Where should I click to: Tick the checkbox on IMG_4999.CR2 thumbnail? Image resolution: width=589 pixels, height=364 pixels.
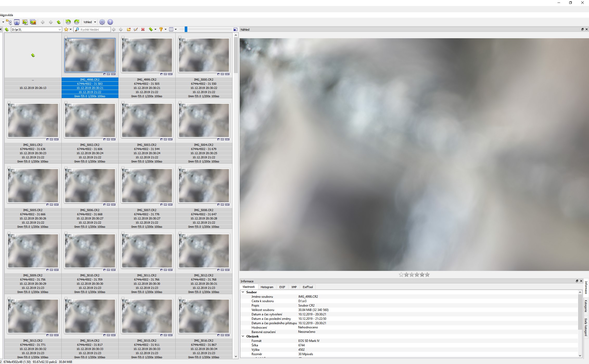pos(123,37)
